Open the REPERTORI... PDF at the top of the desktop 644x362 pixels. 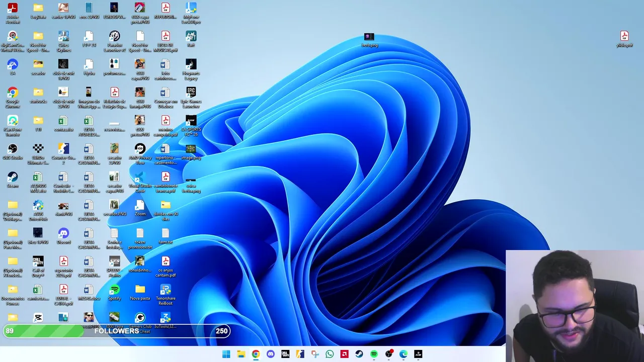click(166, 11)
